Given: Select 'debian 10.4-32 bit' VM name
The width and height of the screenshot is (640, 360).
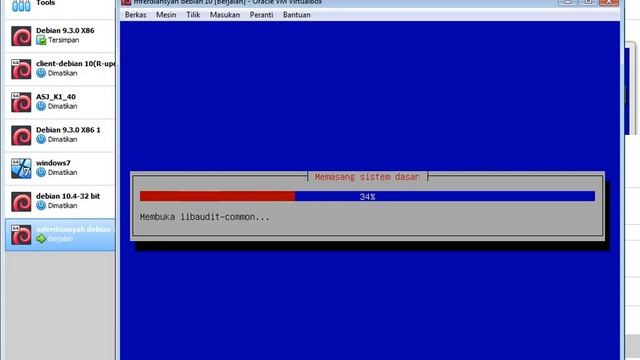Looking at the screenshot, I should [68, 196].
